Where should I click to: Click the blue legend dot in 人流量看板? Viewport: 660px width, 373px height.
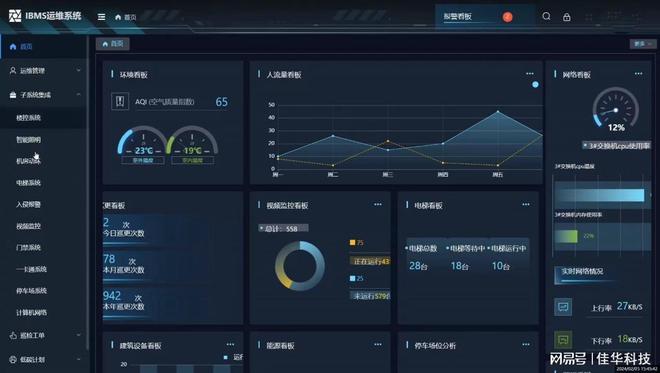click(x=535, y=85)
